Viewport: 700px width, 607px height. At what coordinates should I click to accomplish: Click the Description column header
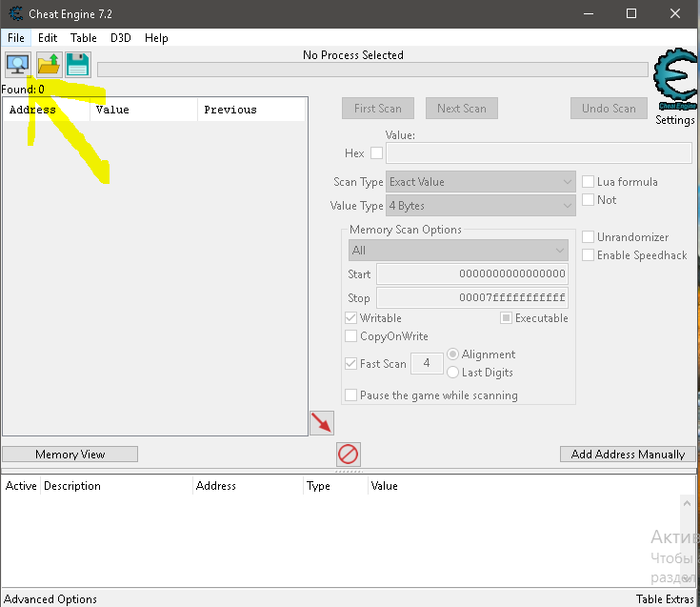(117, 486)
